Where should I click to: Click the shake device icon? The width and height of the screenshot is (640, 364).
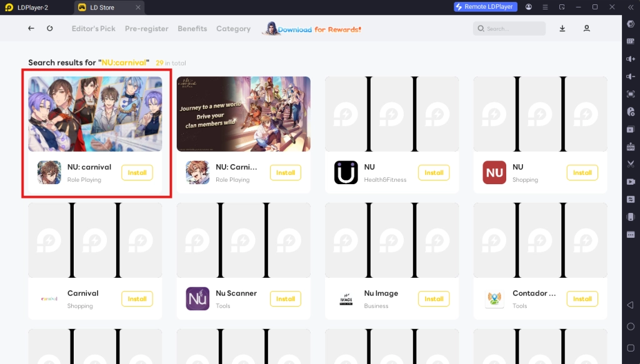click(631, 217)
